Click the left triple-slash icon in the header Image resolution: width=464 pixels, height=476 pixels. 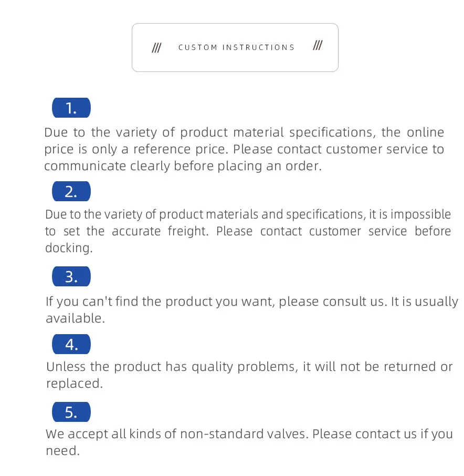[x=156, y=48]
